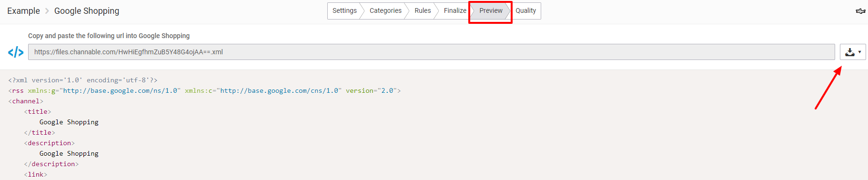Open the Quality step tab

[x=525, y=11]
